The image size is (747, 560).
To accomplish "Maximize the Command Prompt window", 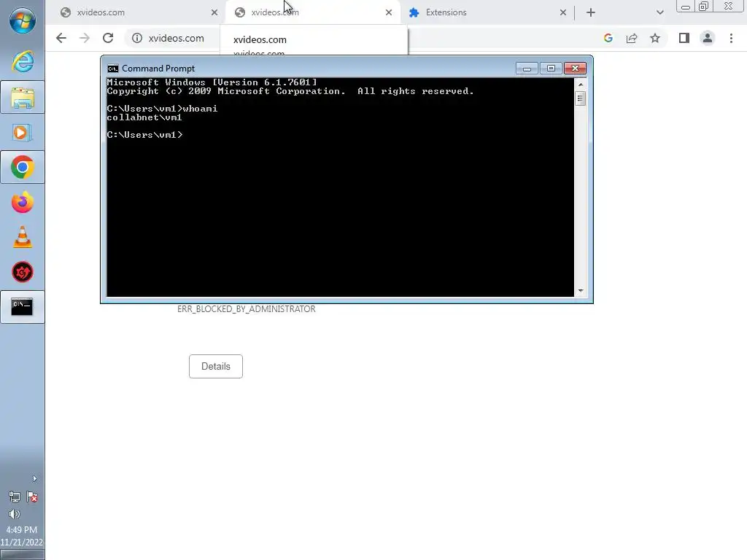I will pos(551,69).
